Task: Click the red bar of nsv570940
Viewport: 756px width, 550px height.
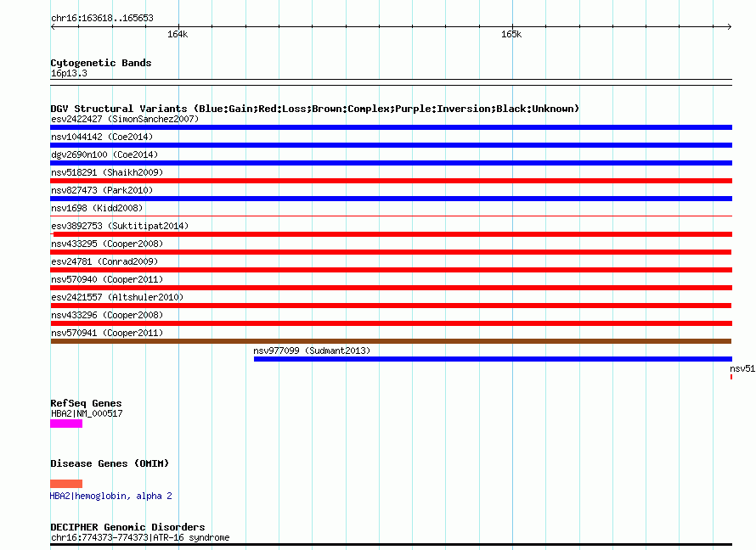Action: click(x=391, y=288)
